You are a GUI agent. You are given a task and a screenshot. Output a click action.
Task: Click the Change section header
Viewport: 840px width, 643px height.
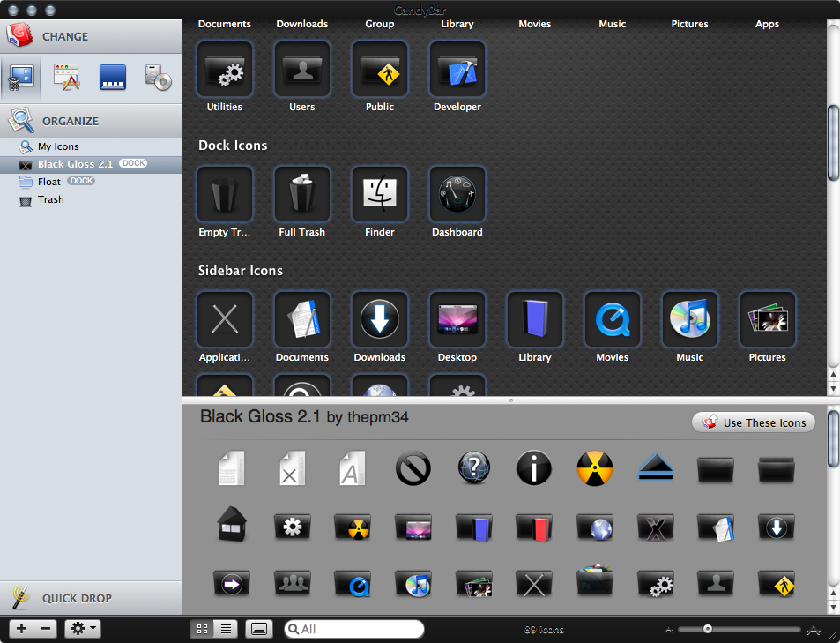point(91,36)
